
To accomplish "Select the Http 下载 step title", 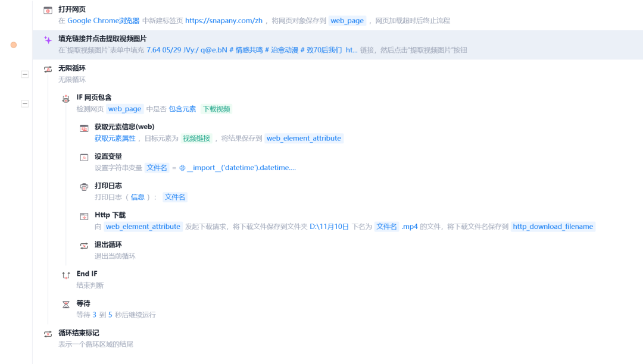I will (110, 215).
